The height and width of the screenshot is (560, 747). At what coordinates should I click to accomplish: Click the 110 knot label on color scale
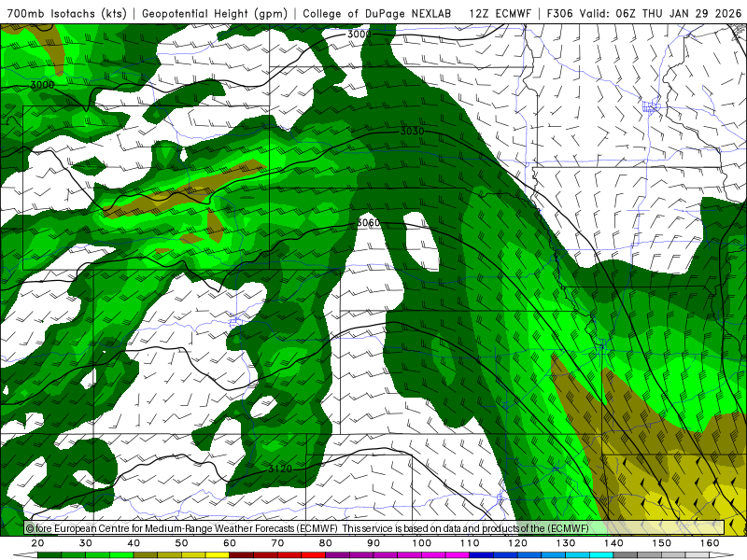coord(470,543)
